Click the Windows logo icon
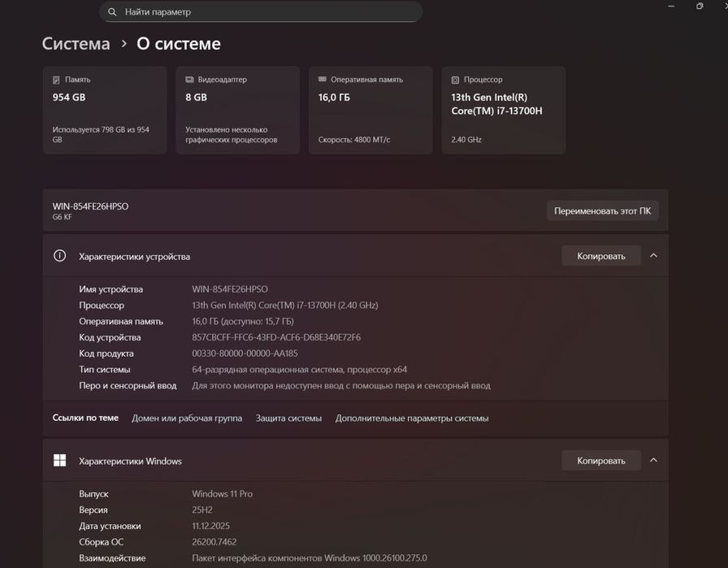 coord(59,460)
